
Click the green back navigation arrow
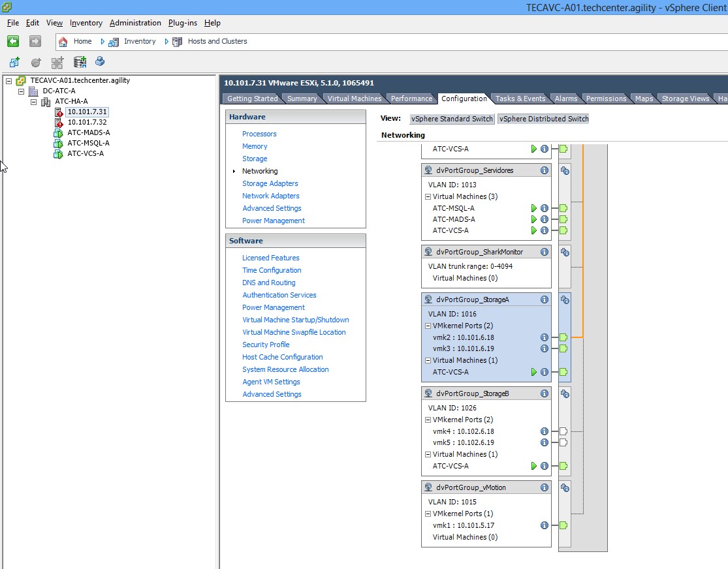click(13, 41)
